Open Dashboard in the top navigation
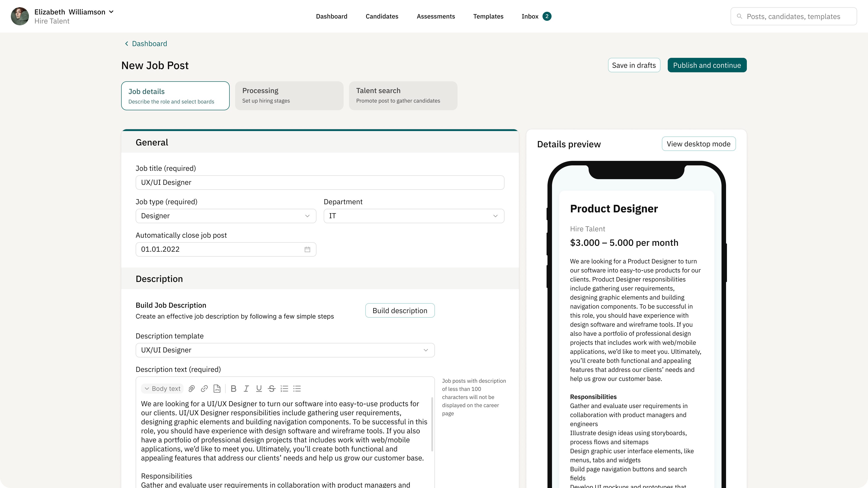Viewport: 868px width, 488px height. click(x=332, y=16)
